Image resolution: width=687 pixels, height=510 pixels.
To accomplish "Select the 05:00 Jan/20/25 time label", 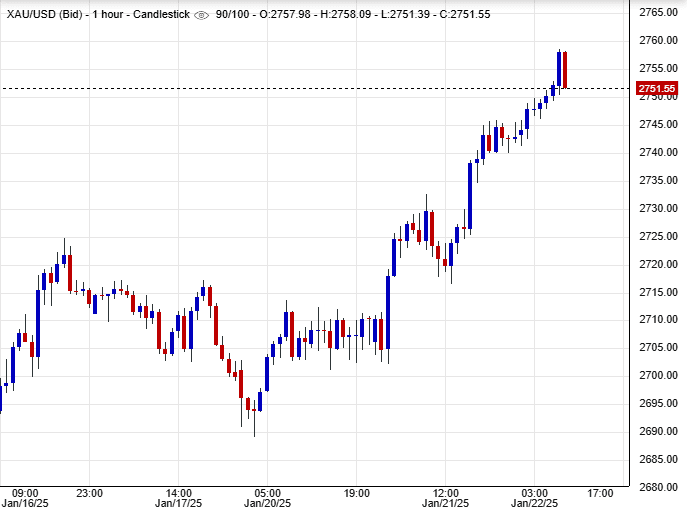I will pyautogui.click(x=267, y=499).
